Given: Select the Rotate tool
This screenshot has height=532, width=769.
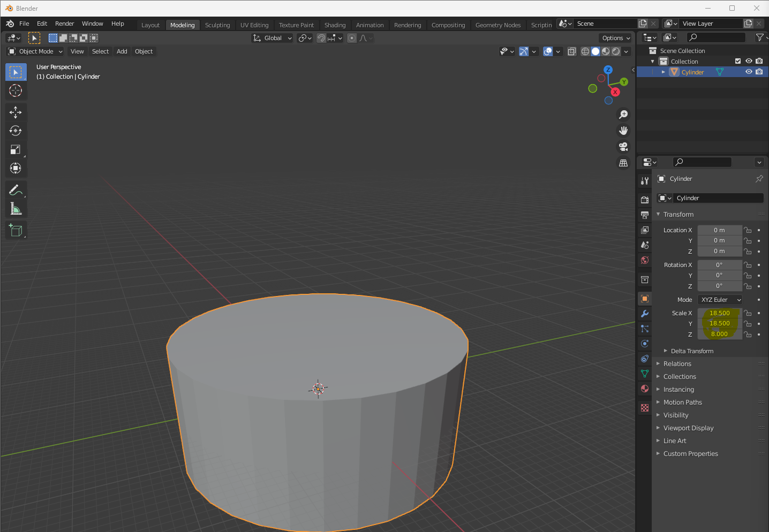Looking at the screenshot, I should click(x=16, y=131).
